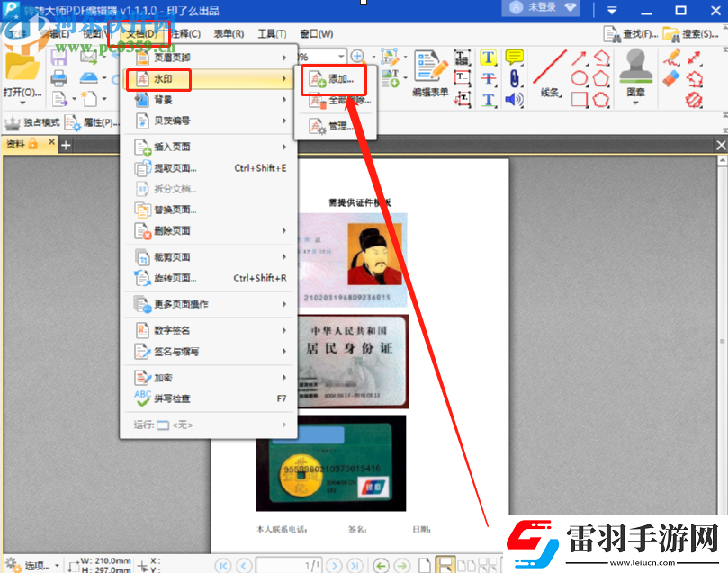Viewport: 728px width, 573px height.
Task: Select the oval shape tool
Action: [580, 78]
